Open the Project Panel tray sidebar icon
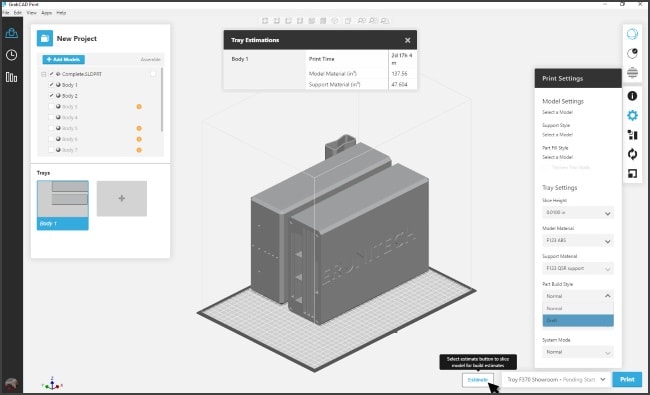The image size is (650, 395). pyautogui.click(x=11, y=33)
